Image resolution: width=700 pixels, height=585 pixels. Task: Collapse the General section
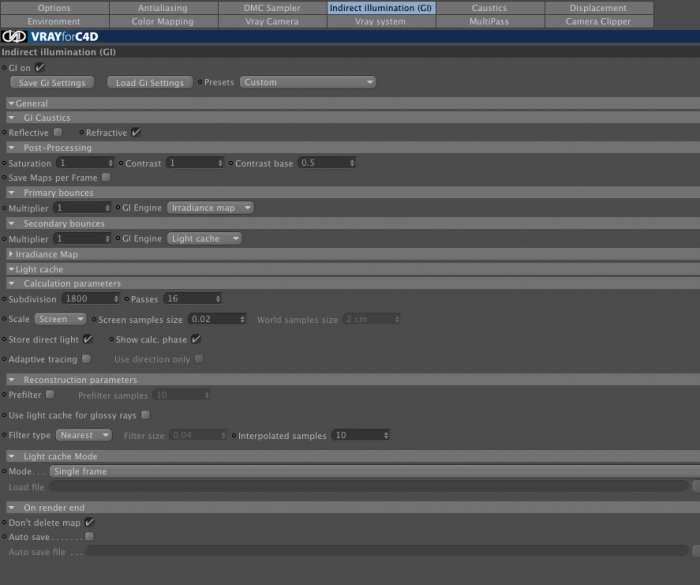click(x=12, y=104)
